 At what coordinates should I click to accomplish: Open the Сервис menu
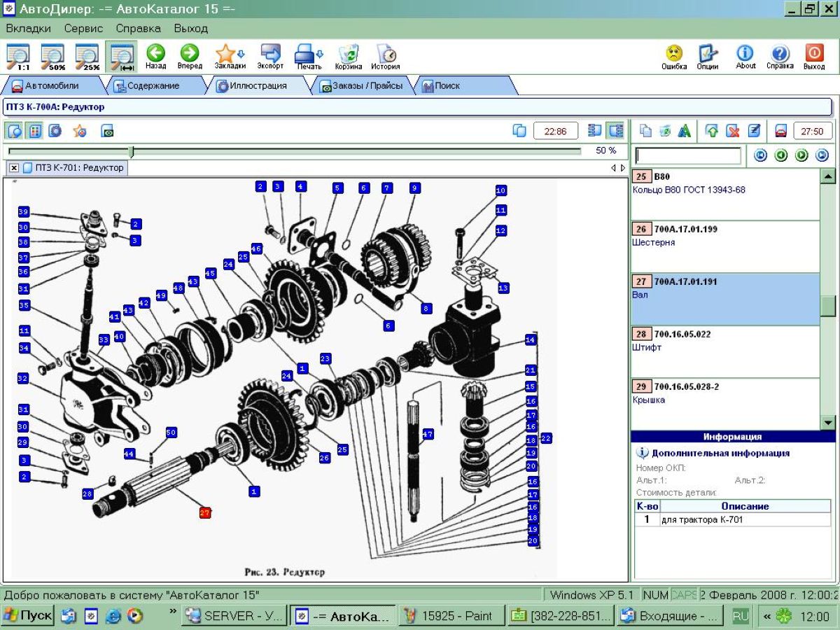pyautogui.click(x=83, y=29)
